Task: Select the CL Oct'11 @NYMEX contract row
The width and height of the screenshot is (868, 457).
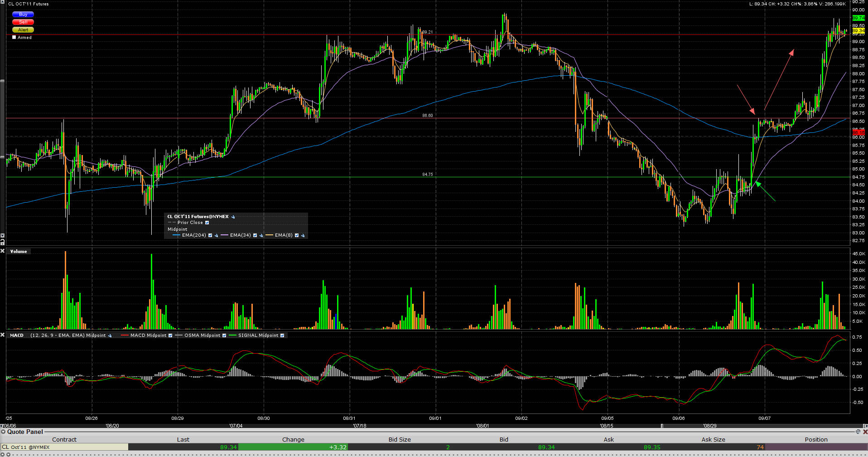Action: [x=64, y=447]
